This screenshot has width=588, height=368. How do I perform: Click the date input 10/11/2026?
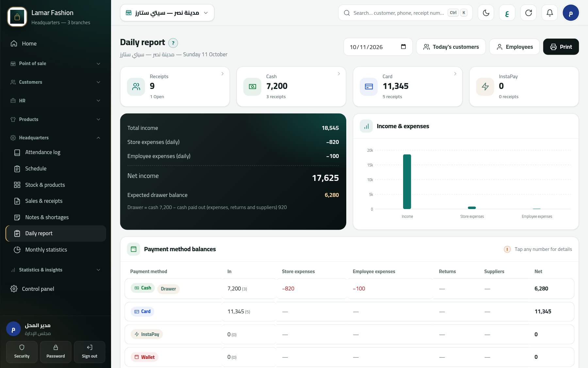[x=378, y=47]
